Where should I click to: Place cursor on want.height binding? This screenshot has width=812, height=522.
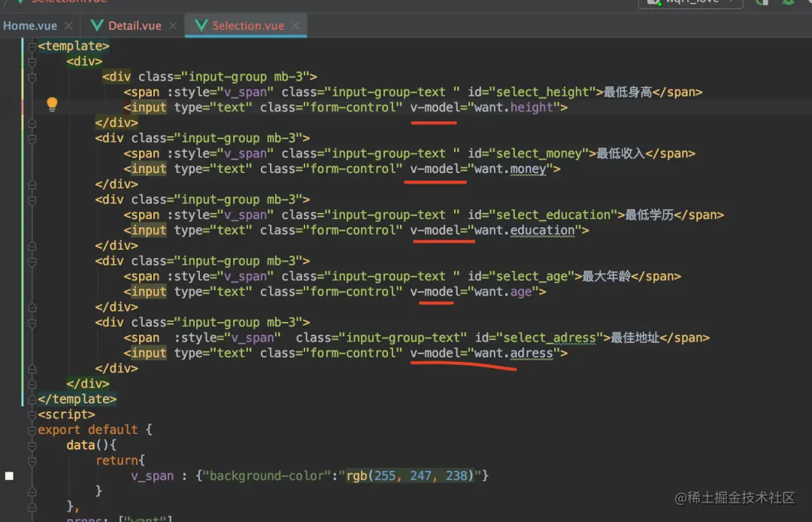tap(514, 108)
